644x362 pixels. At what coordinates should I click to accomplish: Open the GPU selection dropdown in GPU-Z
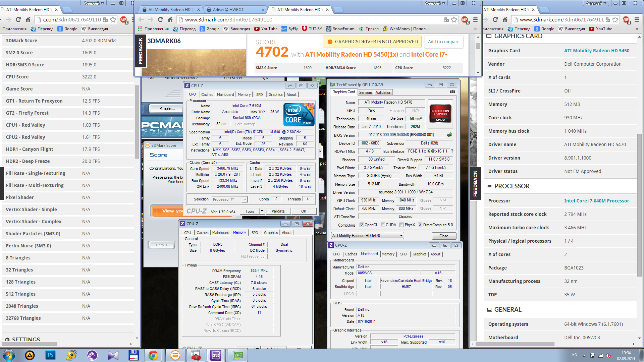(367, 236)
